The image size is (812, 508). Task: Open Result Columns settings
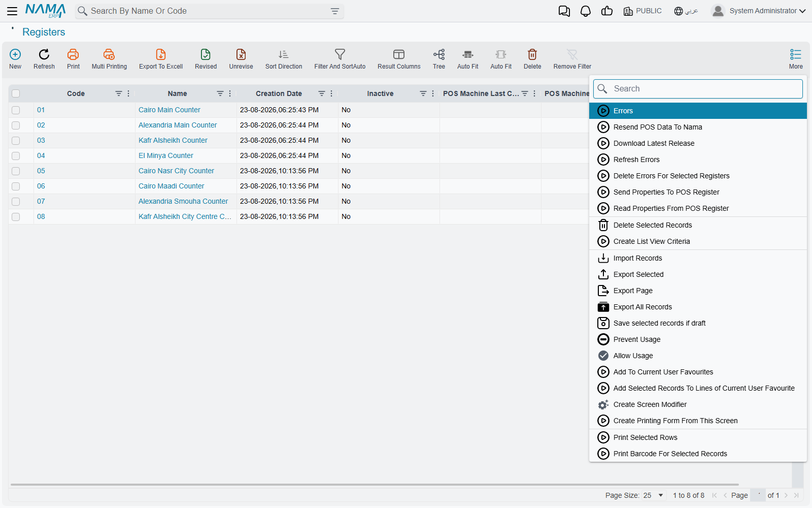(x=399, y=59)
